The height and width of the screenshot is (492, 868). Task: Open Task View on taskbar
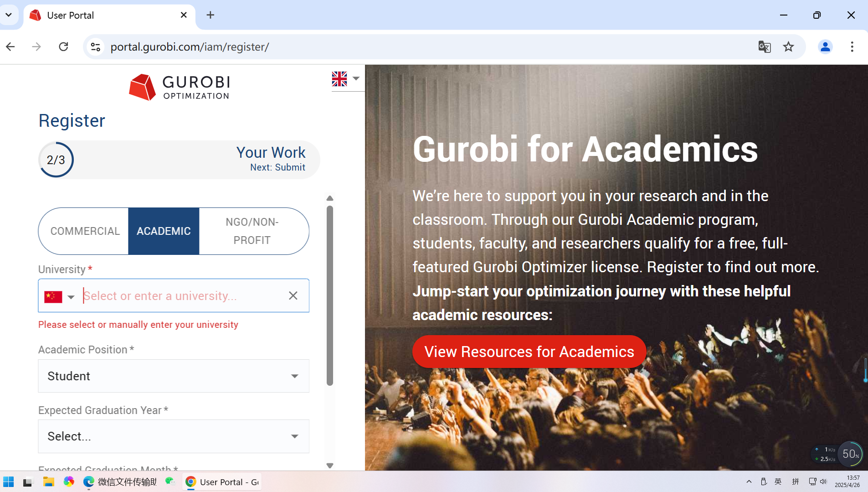[28, 482]
